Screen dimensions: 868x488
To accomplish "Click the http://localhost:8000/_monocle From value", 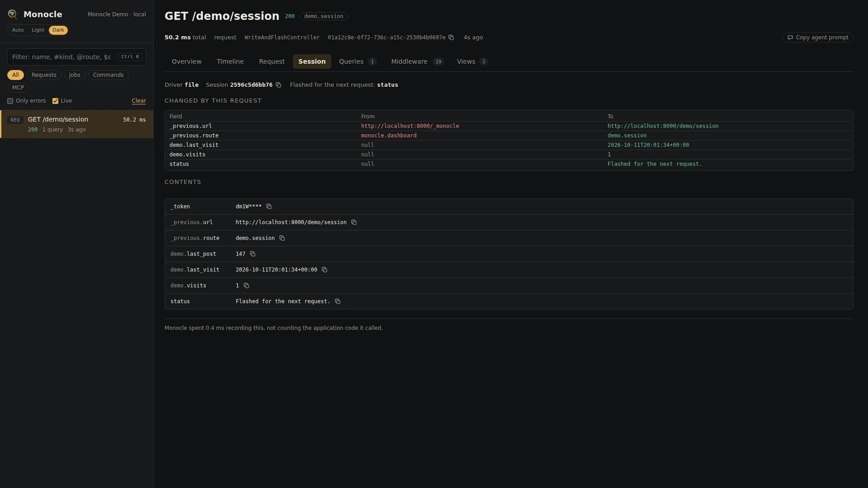I will click(410, 126).
